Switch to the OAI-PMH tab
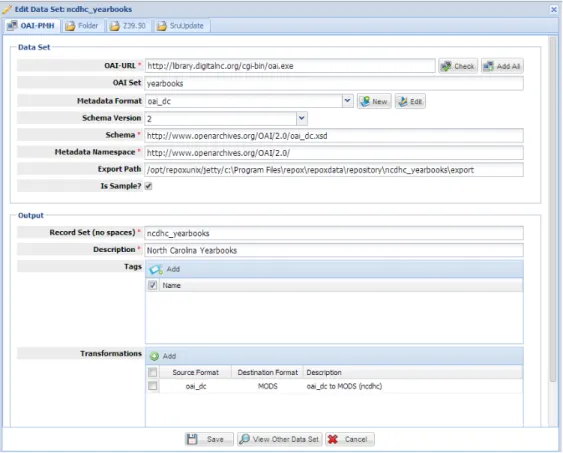This screenshot has width=563, height=453. tap(32, 26)
